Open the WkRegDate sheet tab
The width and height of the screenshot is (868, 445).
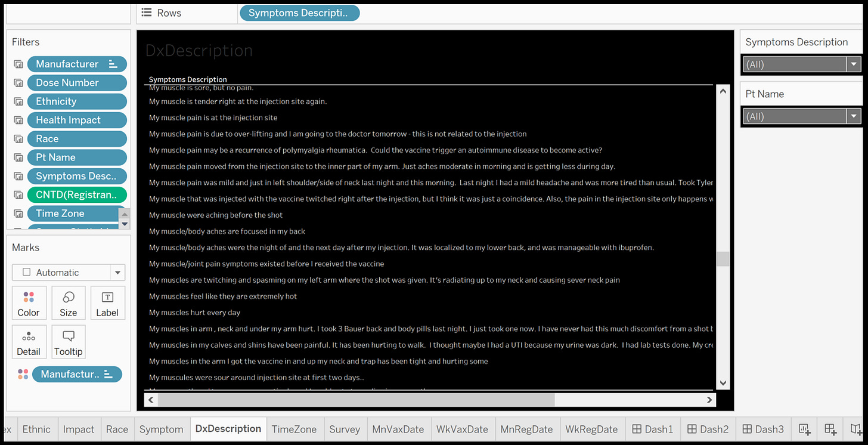pyautogui.click(x=591, y=429)
